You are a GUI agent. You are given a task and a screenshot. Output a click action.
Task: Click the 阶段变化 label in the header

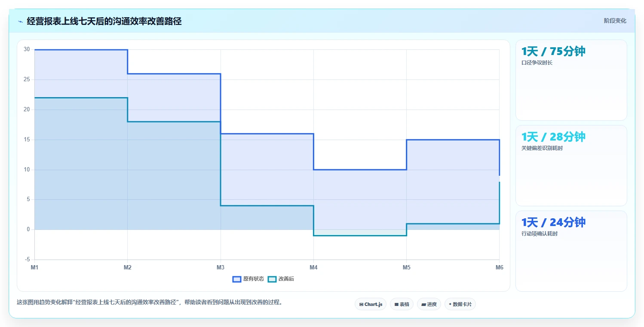pyautogui.click(x=615, y=21)
